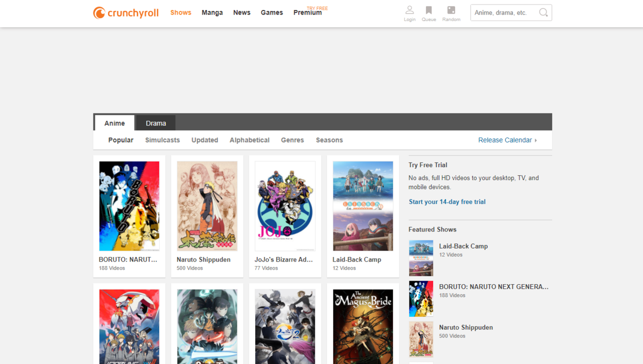Open the teal poster in the second row
Viewport: 643px width, 364px height.
coord(207,326)
